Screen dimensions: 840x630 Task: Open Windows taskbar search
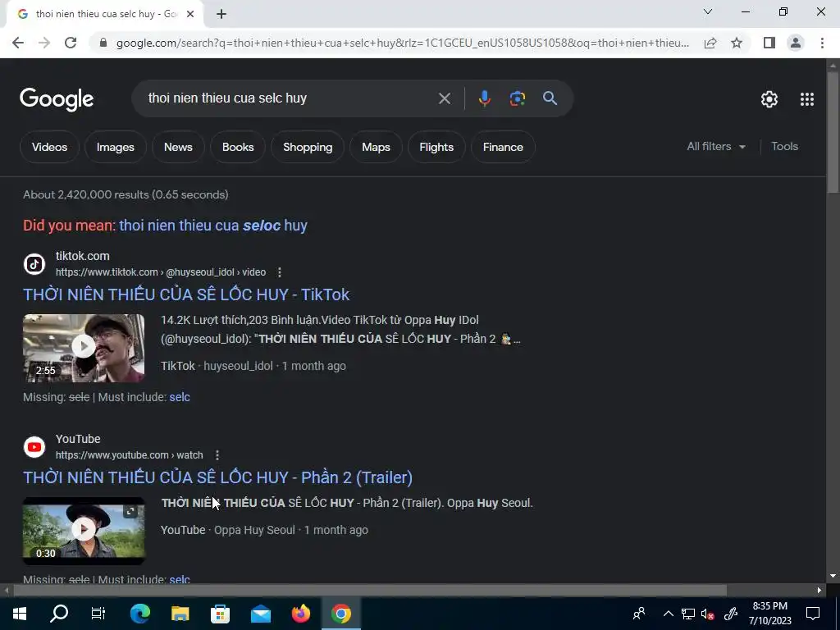click(59, 614)
